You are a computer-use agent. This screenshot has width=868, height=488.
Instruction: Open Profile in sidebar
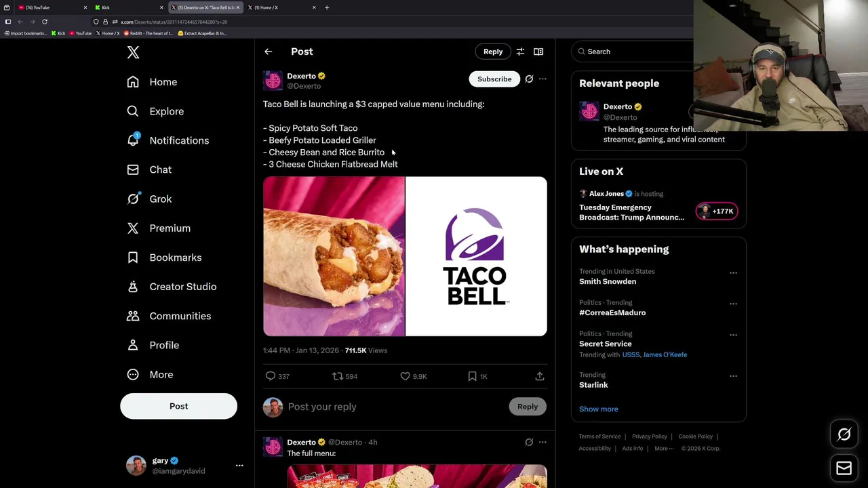pyautogui.click(x=153, y=345)
